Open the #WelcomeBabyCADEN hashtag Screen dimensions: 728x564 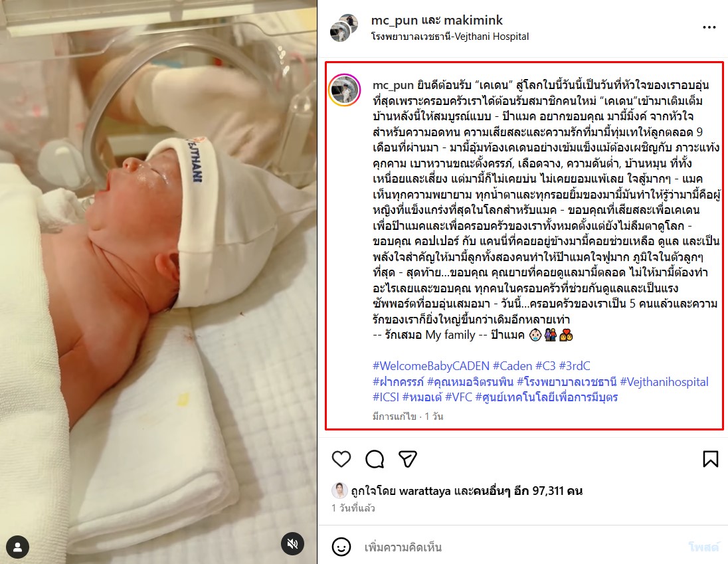coord(431,366)
